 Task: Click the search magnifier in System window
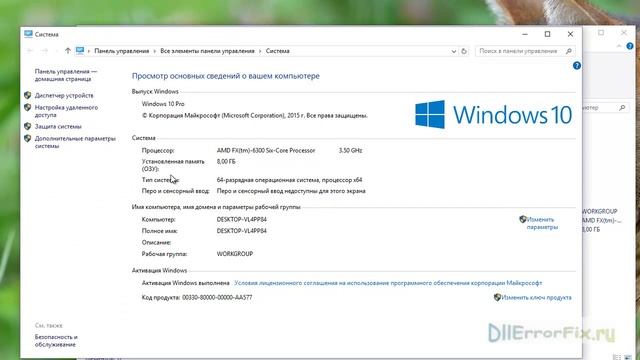(569, 51)
